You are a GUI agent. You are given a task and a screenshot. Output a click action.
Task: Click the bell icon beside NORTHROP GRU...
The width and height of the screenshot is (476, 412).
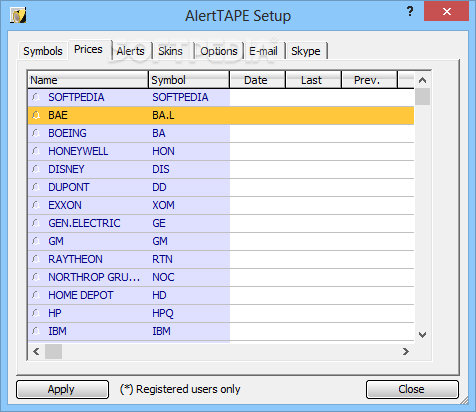pos(36,277)
